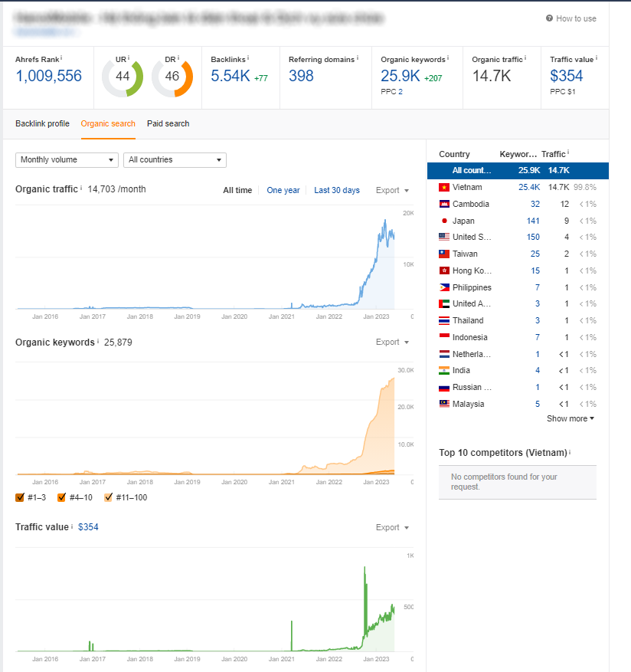
Task: Click the How to use help icon
Action: pyautogui.click(x=549, y=18)
